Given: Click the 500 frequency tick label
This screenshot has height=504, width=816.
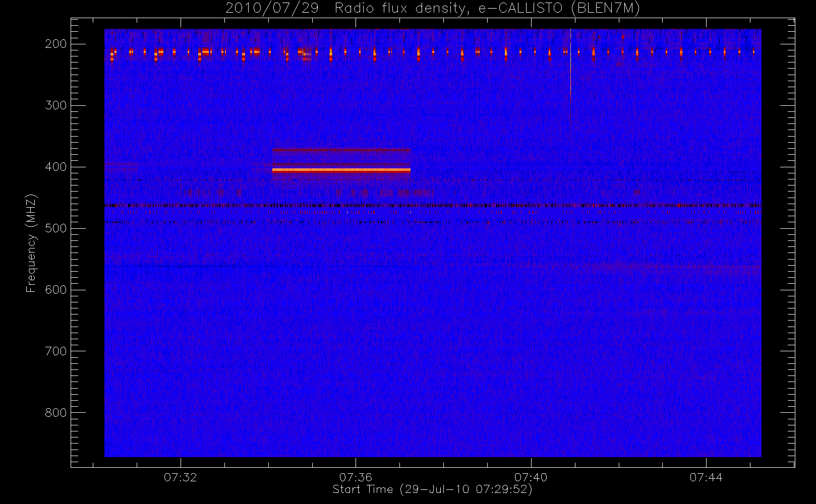Looking at the screenshot, I should 56,228.
